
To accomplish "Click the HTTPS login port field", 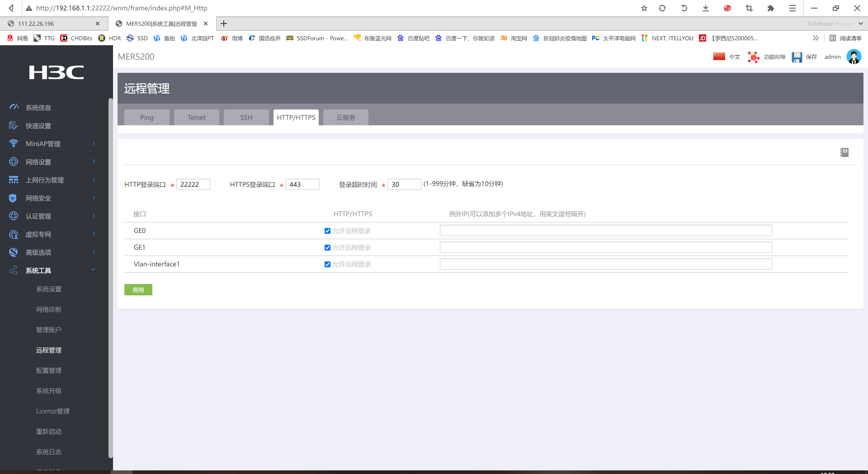I will point(302,185).
